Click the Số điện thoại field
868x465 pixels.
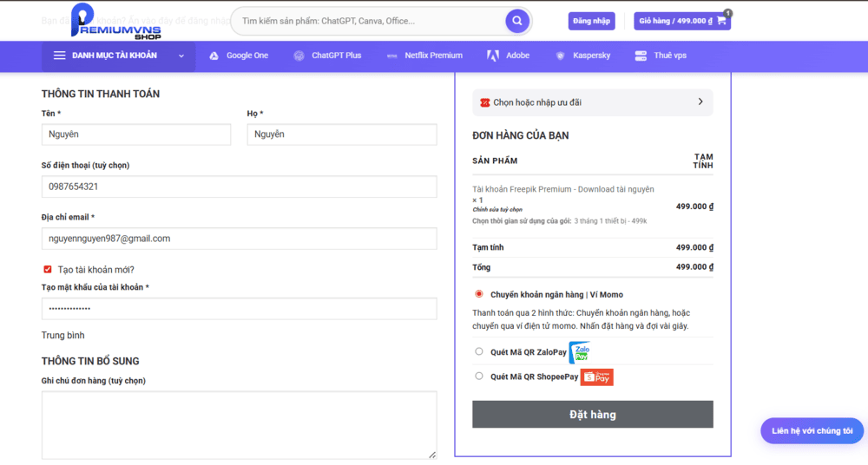click(x=240, y=187)
